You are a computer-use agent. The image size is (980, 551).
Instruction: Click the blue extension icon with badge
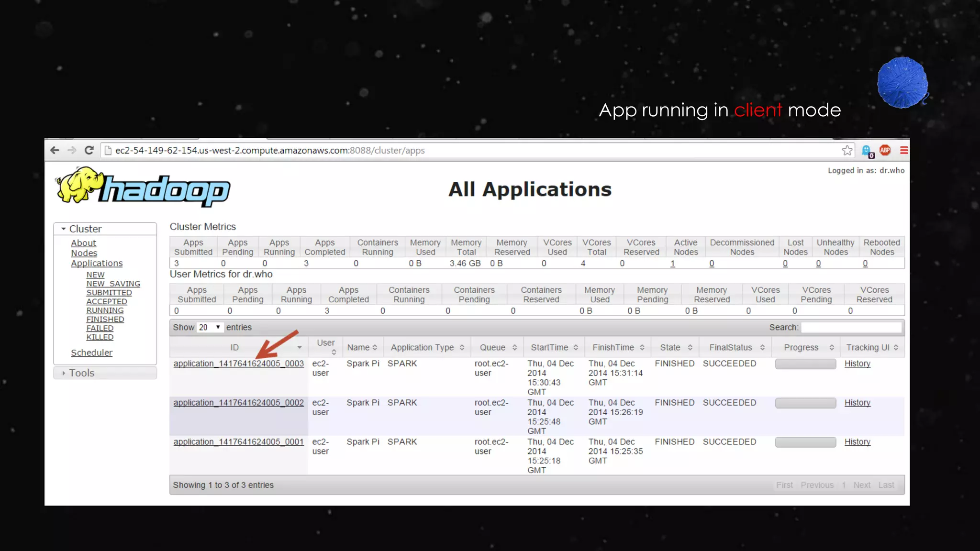click(x=868, y=152)
